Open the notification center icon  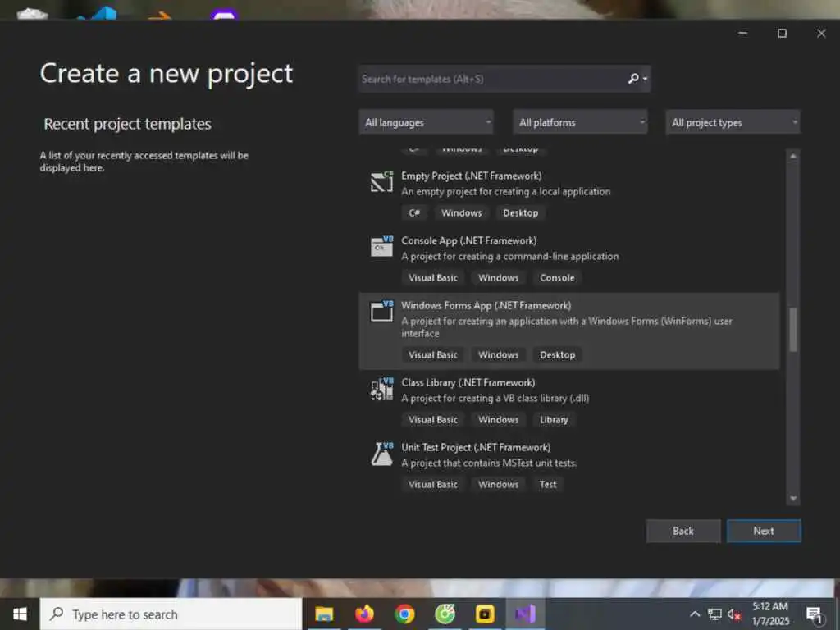815,614
